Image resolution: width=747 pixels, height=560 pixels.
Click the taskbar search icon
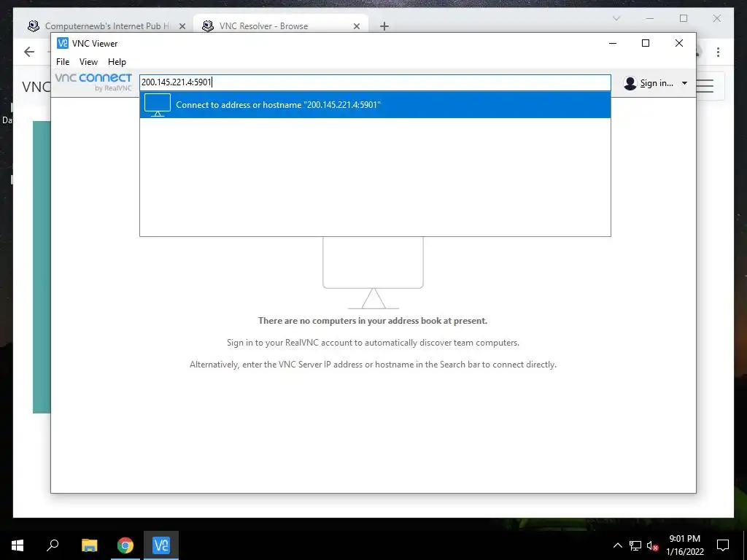[x=53, y=545]
